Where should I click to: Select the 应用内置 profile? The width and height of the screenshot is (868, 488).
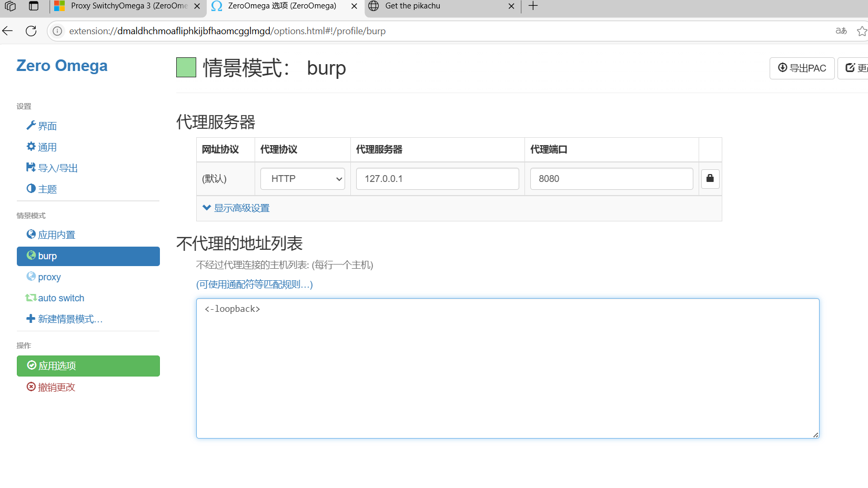click(x=51, y=235)
